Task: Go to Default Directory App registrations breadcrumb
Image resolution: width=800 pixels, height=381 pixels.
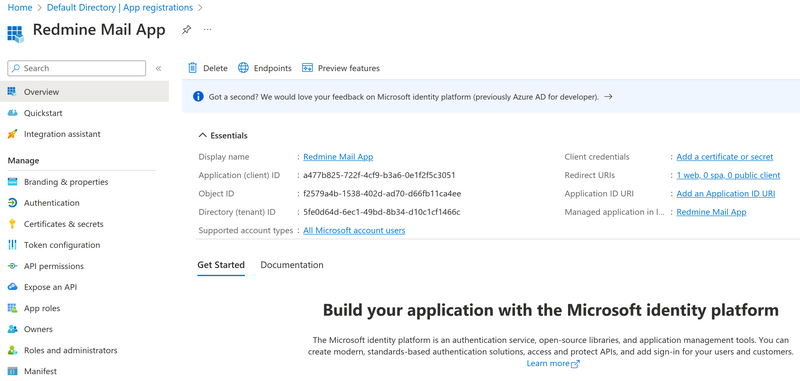Action: click(120, 8)
